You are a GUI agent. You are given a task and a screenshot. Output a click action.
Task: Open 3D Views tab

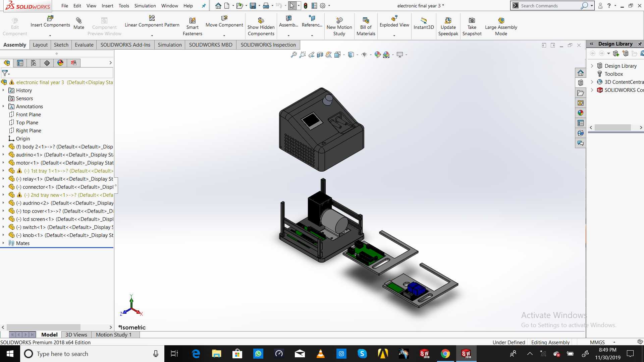click(x=76, y=335)
